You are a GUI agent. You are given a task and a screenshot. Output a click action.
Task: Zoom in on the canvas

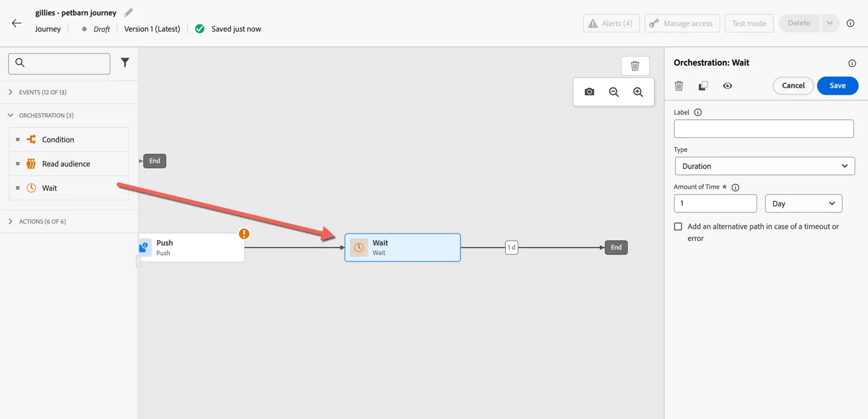pyautogui.click(x=638, y=92)
